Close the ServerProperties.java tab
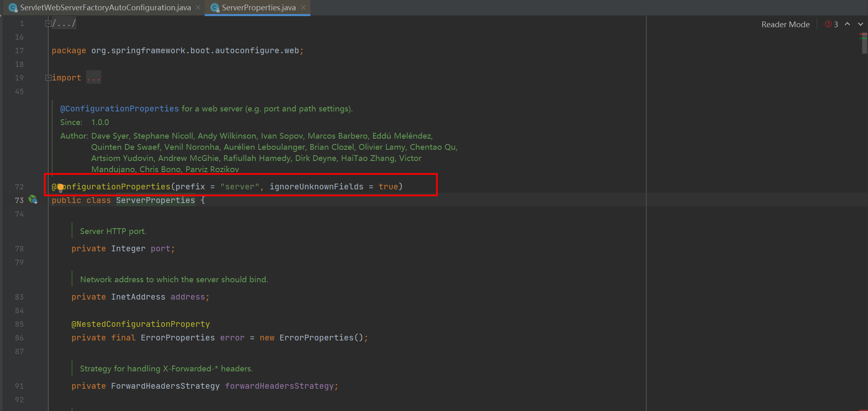 303,7
